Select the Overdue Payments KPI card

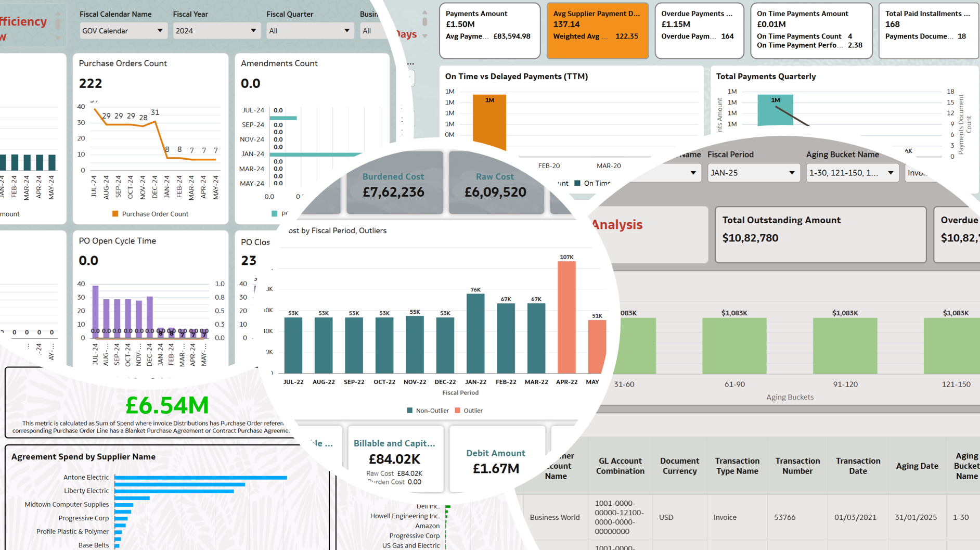[699, 30]
